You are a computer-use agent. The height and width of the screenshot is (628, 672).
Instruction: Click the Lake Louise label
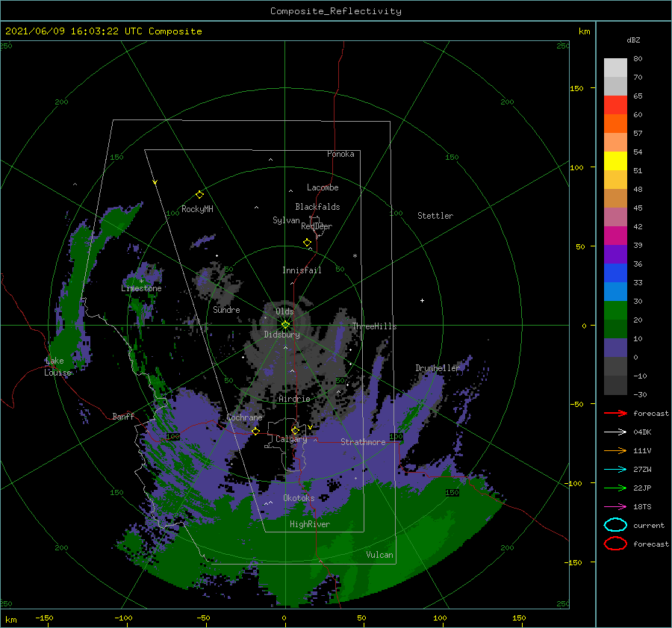pos(57,367)
